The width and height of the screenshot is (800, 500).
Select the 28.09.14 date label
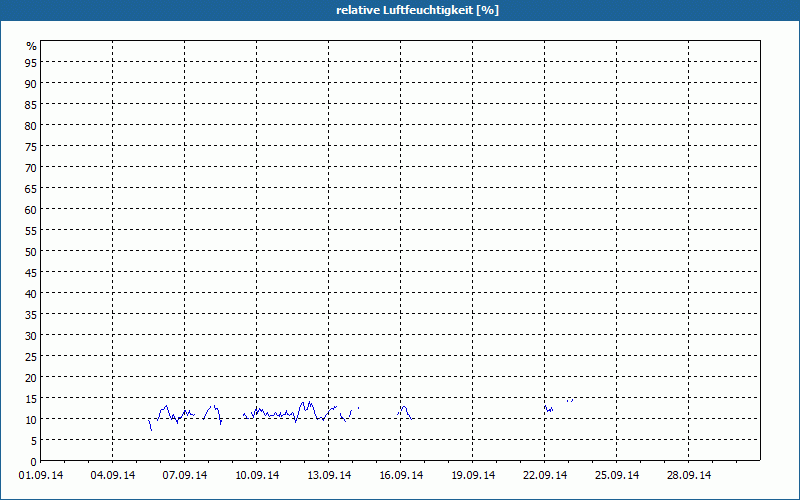pos(688,475)
